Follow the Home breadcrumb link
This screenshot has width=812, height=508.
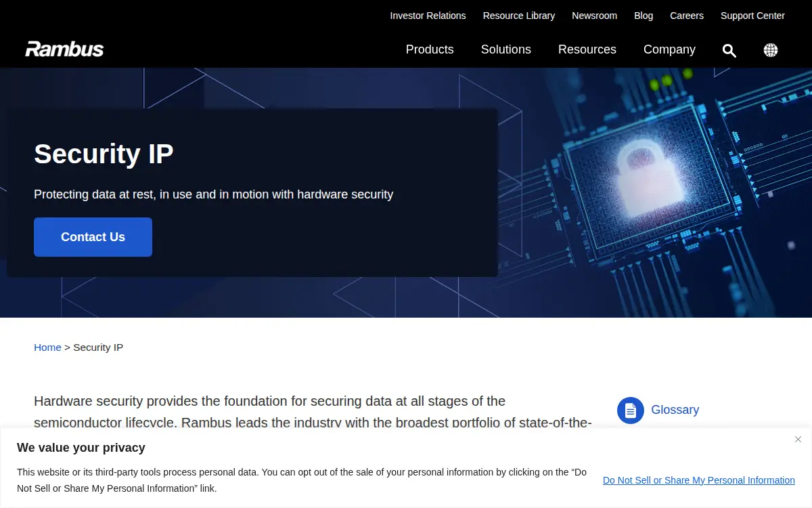coord(47,347)
